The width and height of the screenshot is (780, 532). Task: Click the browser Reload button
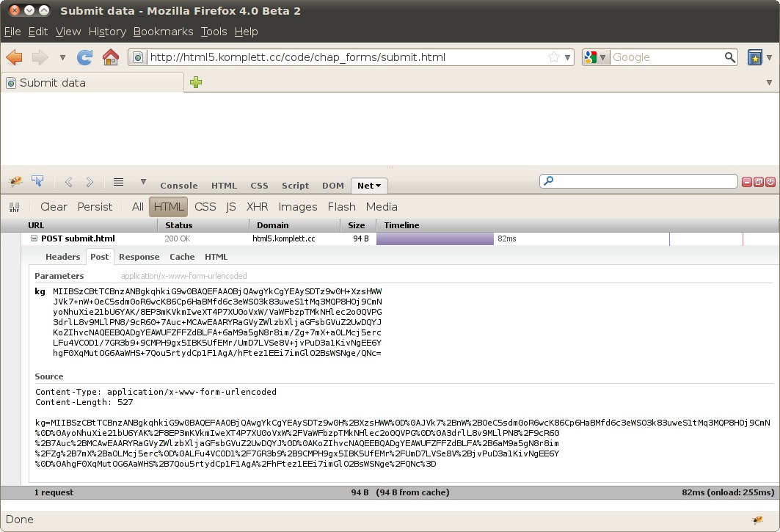tap(85, 57)
